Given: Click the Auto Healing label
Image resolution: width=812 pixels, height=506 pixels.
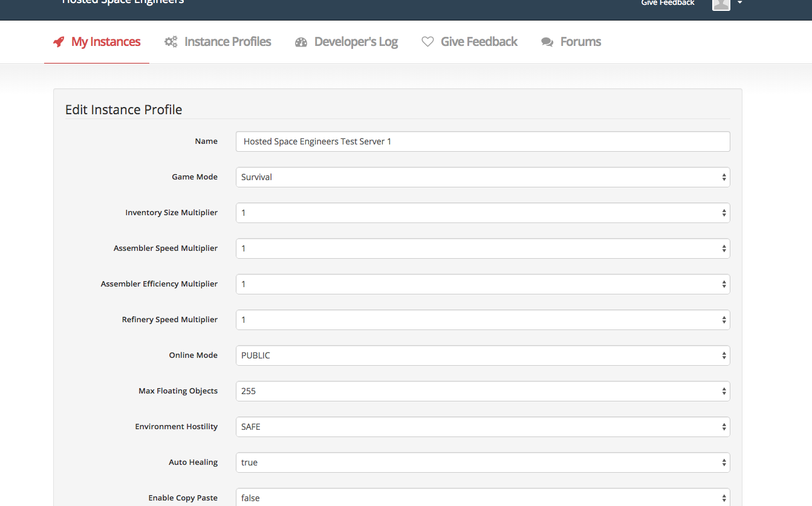Looking at the screenshot, I should coord(193,462).
